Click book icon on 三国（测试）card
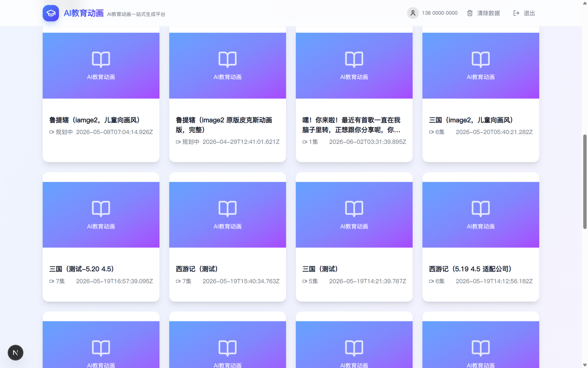 point(354,209)
